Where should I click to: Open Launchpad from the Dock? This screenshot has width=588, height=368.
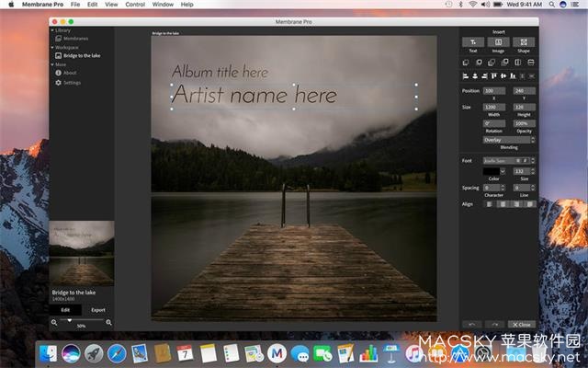click(94, 353)
